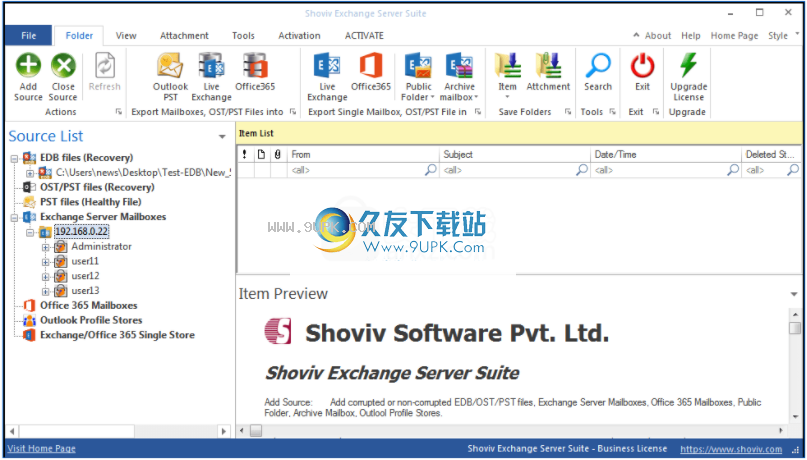Open the Home Page link in ribbon

[x=734, y=36]
